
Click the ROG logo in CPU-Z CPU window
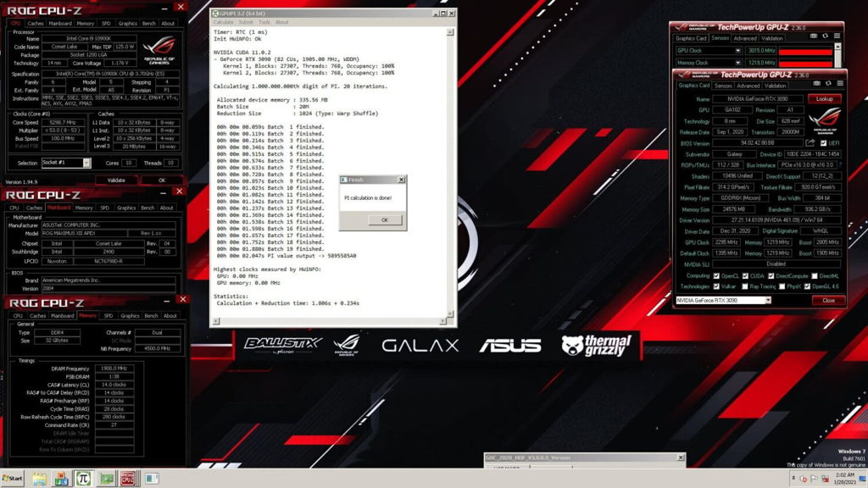[159, 49]
